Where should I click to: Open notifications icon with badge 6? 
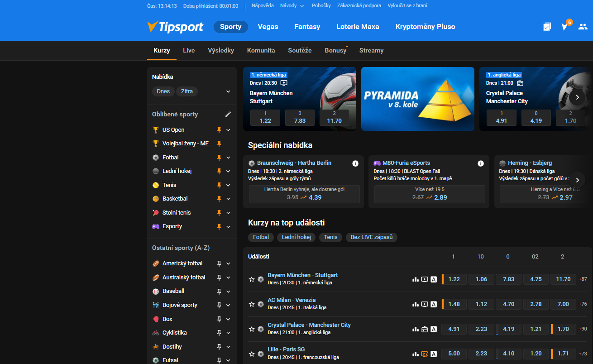click(x=564, y=27)
